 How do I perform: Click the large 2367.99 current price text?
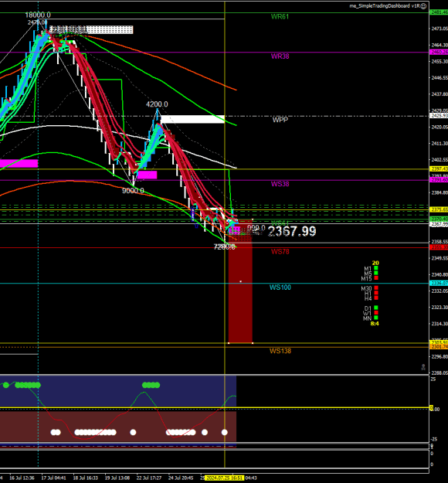point(292,231)
